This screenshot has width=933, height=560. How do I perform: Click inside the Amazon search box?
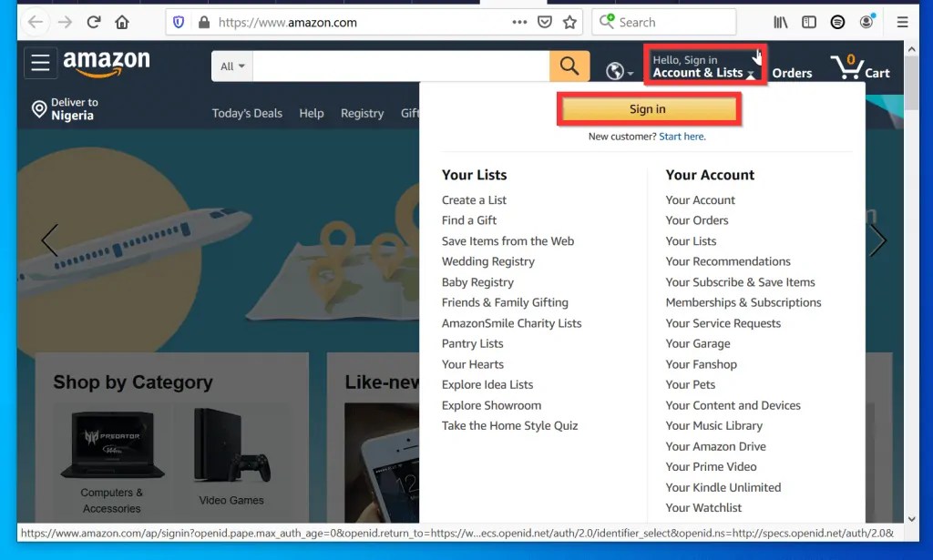tap(401, 66)
